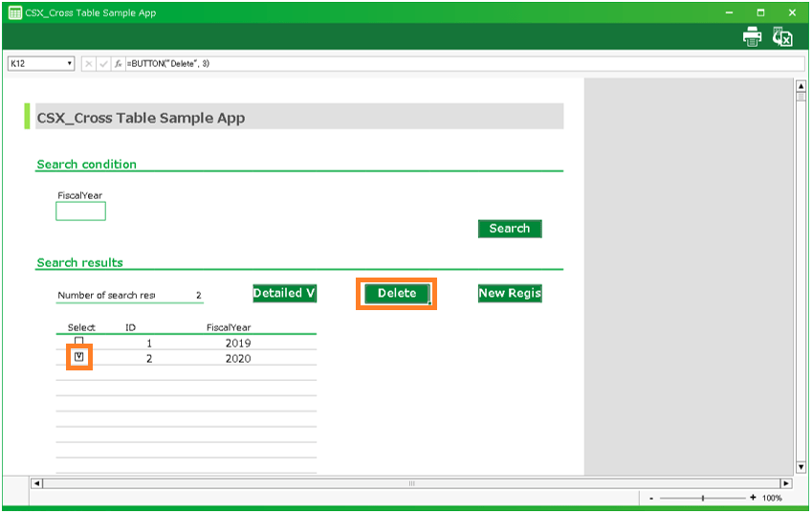Click the vertical scrollbar up arrow
The height and width of the screenshot is (513, 812).
tap(801, 85)
